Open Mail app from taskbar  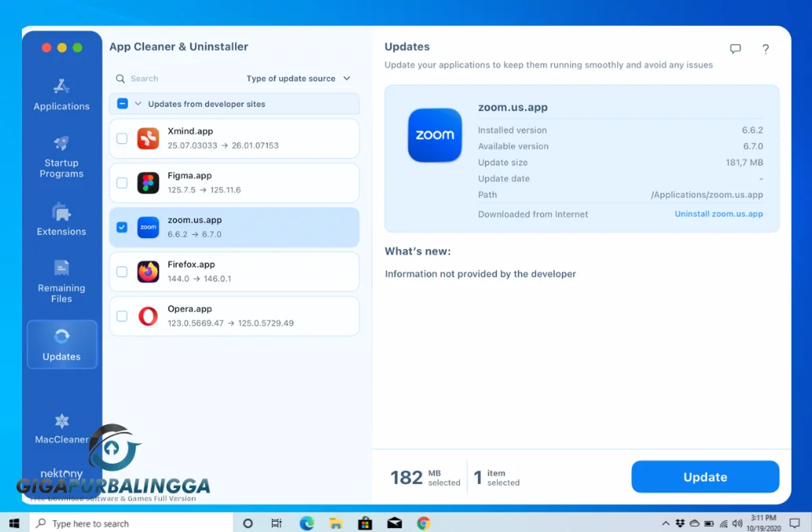click(x=395, y=523)
